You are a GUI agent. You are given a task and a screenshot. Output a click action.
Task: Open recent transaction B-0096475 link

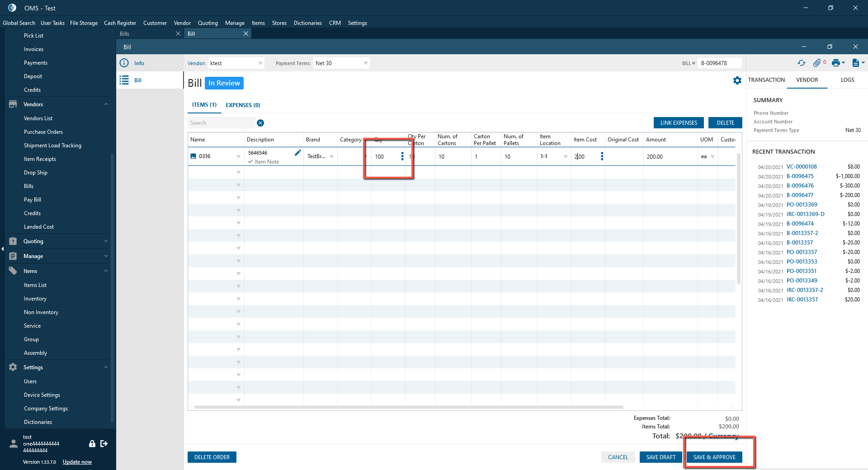pyautogui.click(x=800, y=176)
